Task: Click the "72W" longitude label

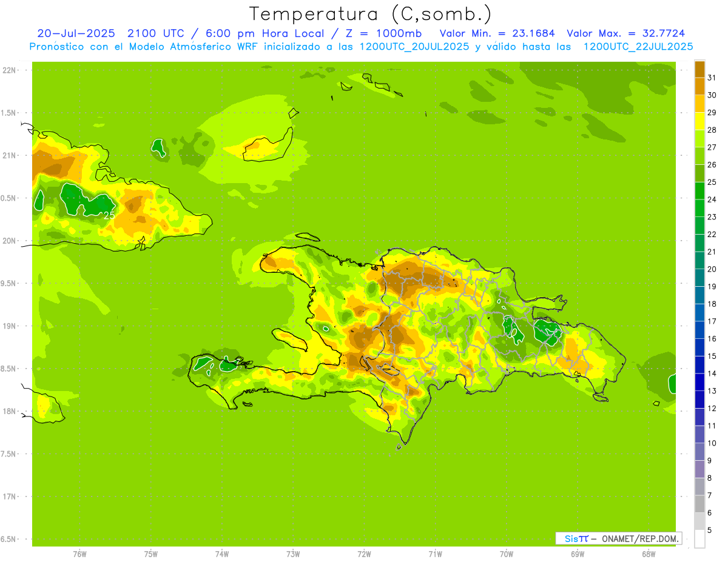Action: (364, 554)
